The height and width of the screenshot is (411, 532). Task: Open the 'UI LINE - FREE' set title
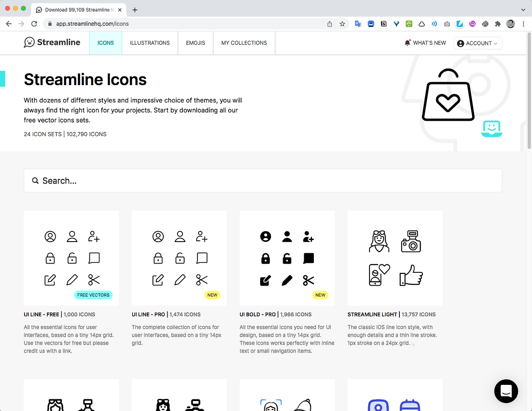tap(42, 315)
